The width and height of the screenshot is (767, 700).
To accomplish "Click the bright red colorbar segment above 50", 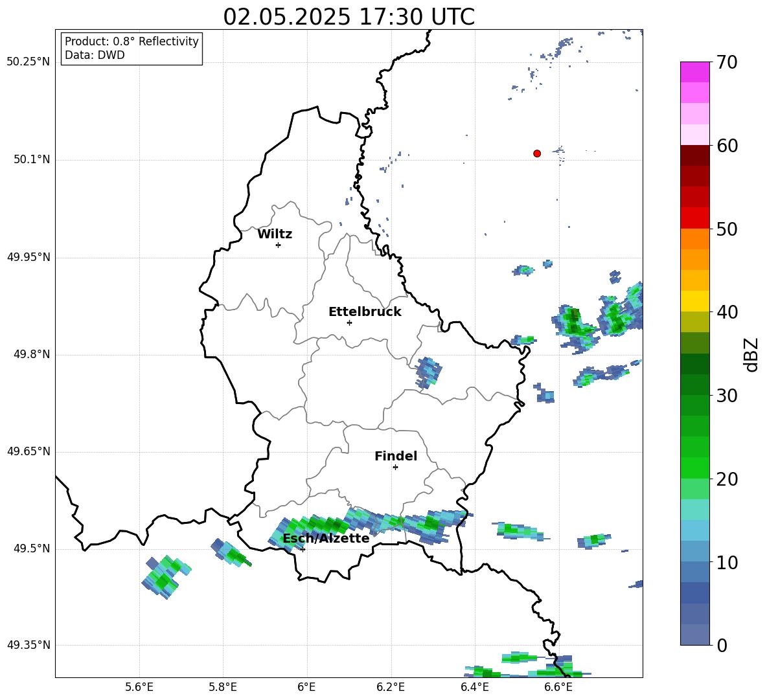I will click(694, 218).
